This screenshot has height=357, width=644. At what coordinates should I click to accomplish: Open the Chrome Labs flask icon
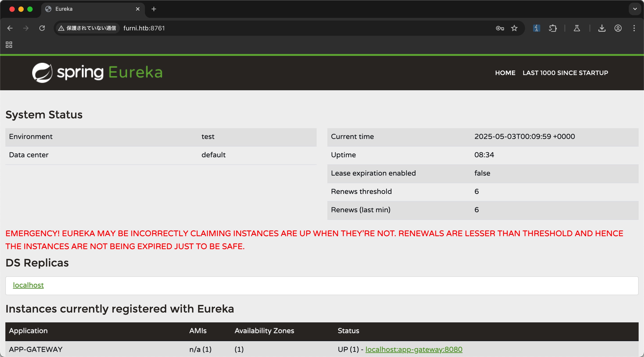[577, 28]
